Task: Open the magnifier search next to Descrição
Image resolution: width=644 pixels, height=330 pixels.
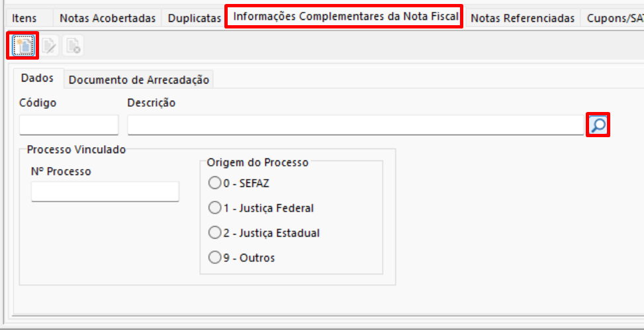Action: coord(598,125)
